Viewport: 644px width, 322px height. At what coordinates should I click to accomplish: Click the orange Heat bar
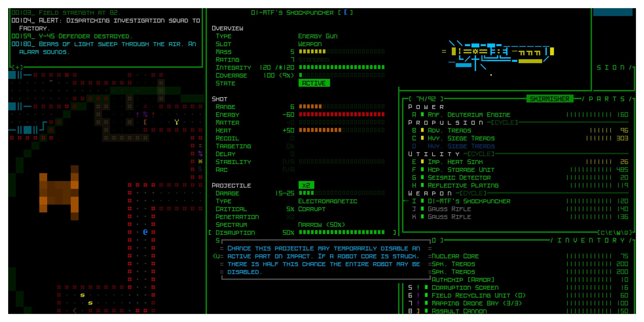click(320, 130)
